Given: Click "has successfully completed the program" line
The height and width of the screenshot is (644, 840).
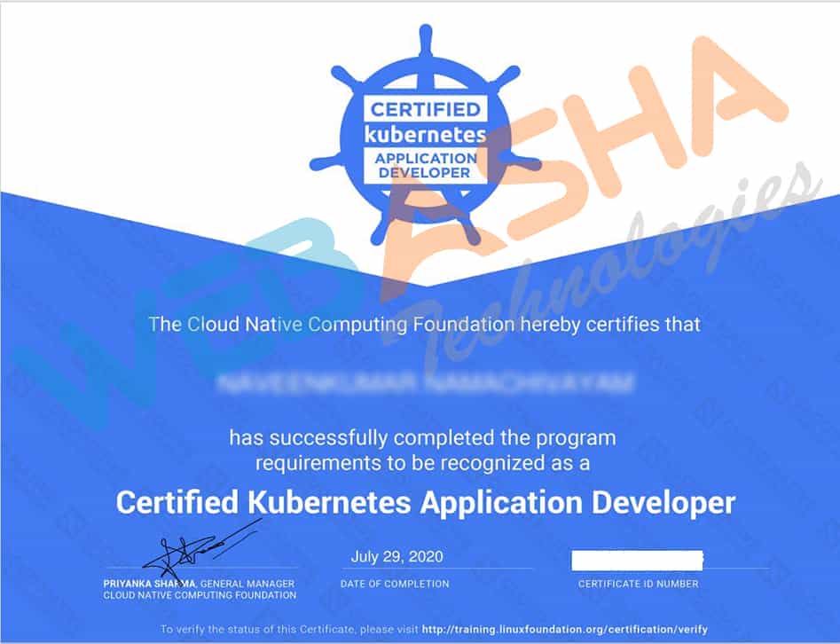Looking at the screenshot, I should tap(423, 438).
